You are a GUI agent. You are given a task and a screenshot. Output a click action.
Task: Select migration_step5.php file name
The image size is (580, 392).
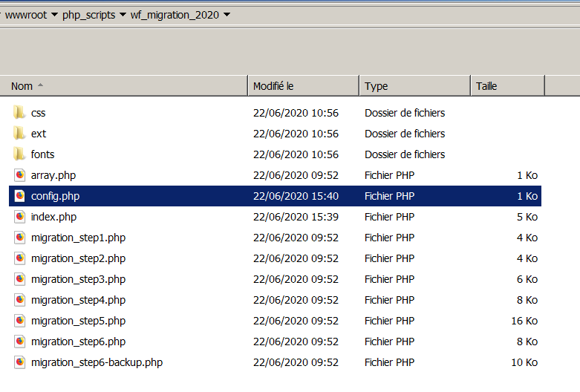click(x=78, y=321)
